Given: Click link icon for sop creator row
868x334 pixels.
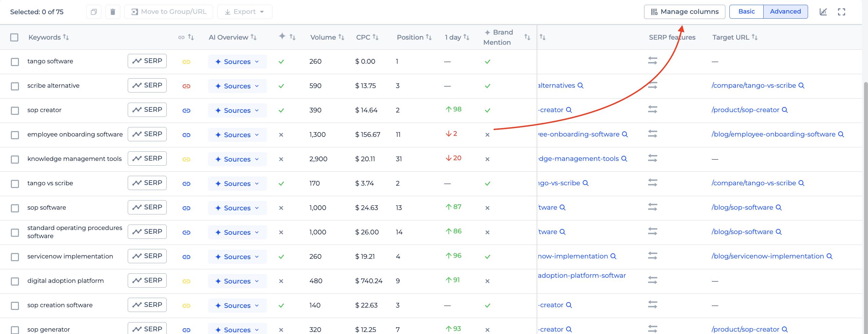Looking at the screenshot, I should tap(186, 110).
